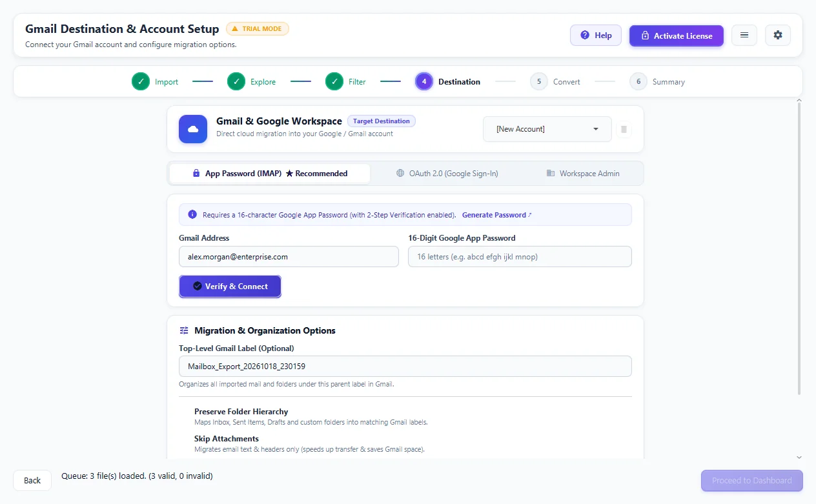The width and height of the screenshot is (816, 504).
Task: Open the hamburger menu in the header
Action: point(744,35)
